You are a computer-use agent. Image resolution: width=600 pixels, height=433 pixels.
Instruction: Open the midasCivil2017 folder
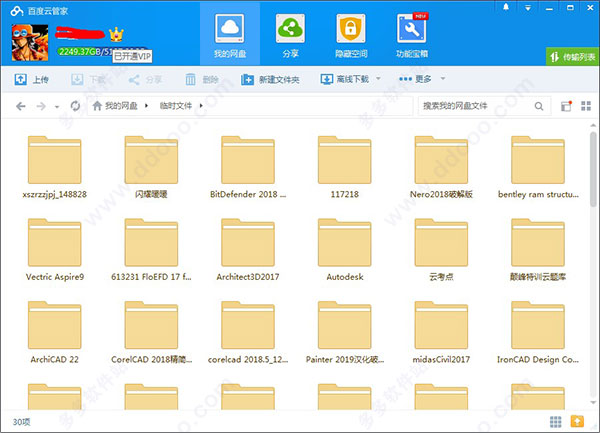point(441,332)
